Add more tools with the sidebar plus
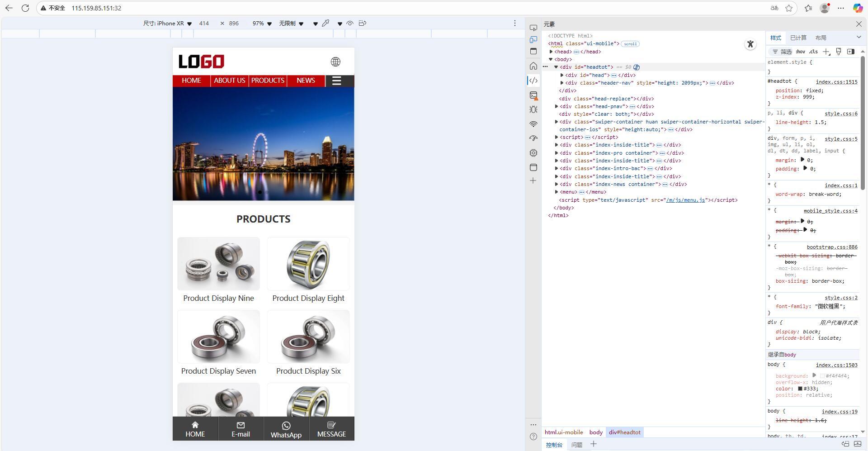Viewport: 868px width, 451px height. [x=533, y=181]
